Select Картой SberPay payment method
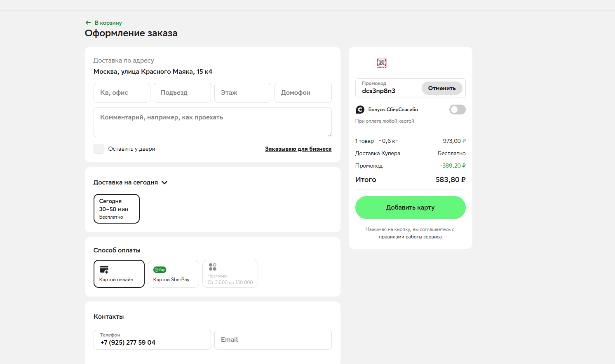Image resolution: width=615 pixels, height=364 pixels. tap(174, 274)
